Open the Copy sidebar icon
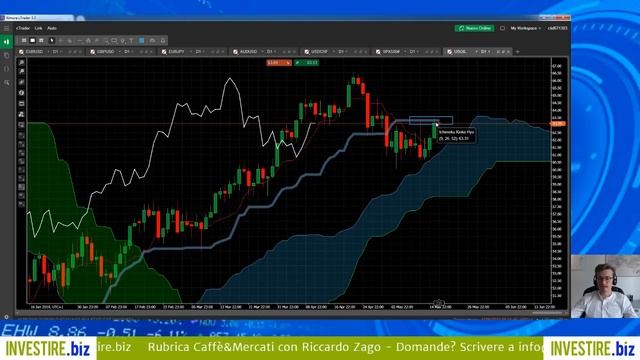 coord(7,56)
